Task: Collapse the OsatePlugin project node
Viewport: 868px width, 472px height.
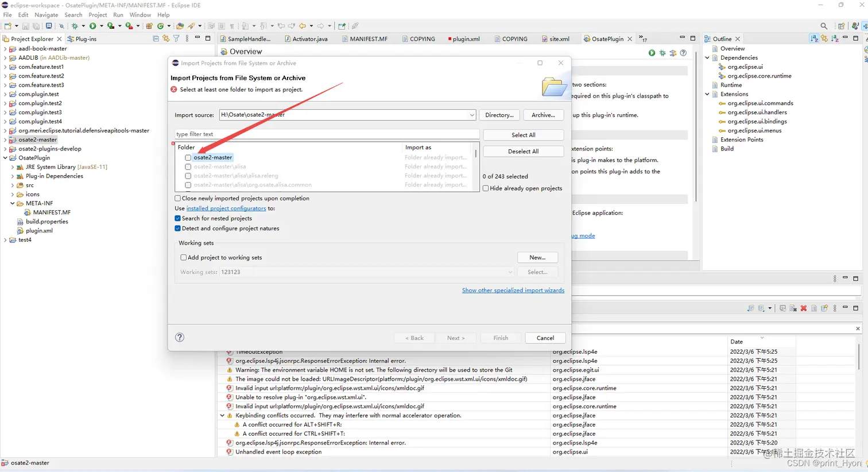Action: (5, 158)
